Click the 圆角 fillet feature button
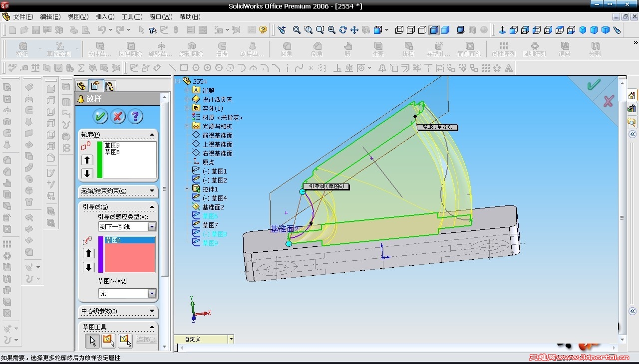This screenshot has width=639, height=364. pyautogui.click(x=287, y=49)
